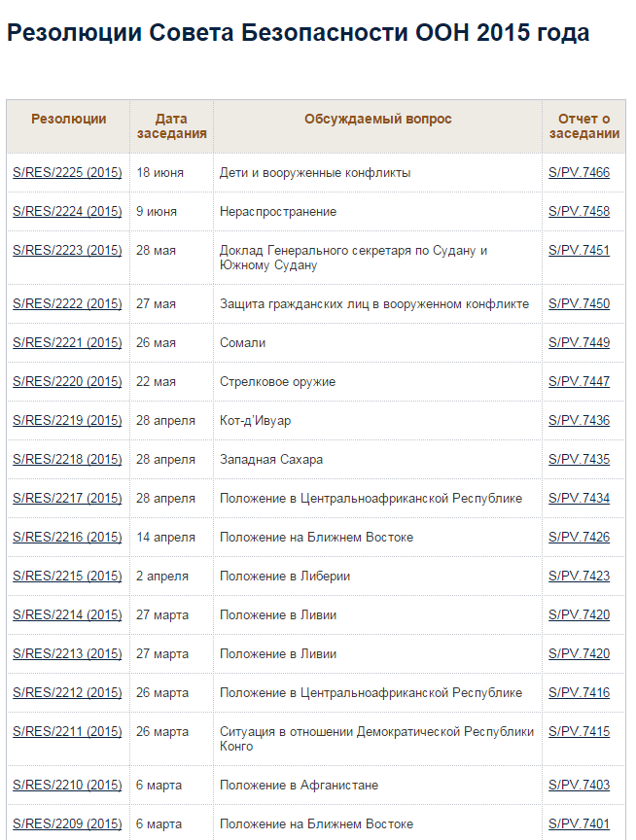The image size is (636, 840).
Task: Open resolution S/RES/2224 (2015) link
Action: (x=67, y=212)
